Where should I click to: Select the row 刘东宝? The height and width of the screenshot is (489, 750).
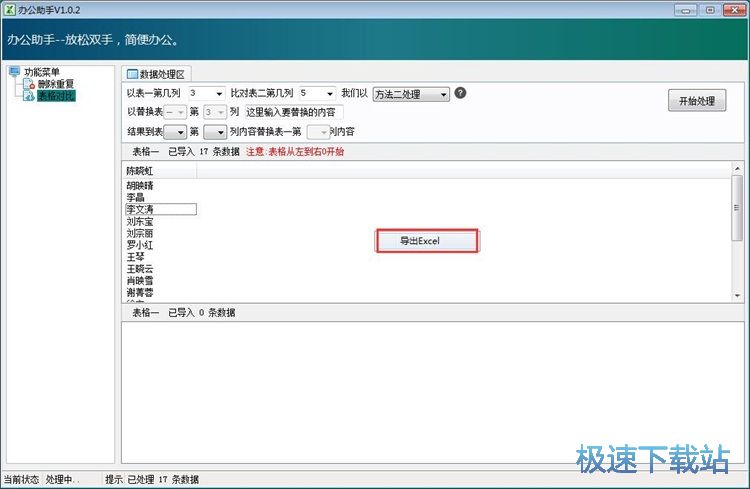pyautogui.click(x=140, y=222)
